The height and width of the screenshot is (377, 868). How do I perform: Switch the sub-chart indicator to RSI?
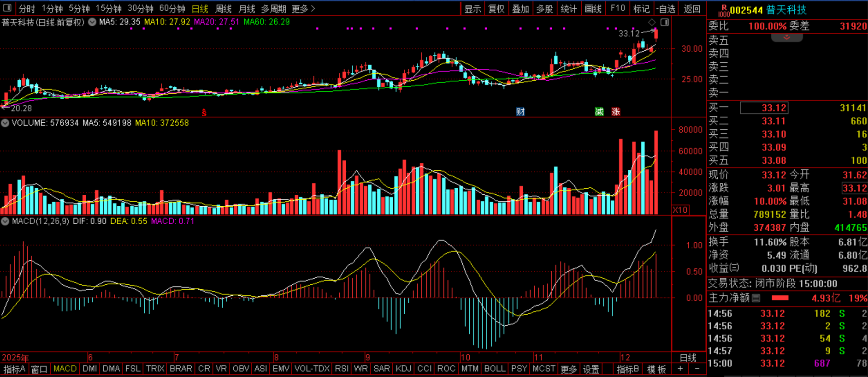(342, 369)
